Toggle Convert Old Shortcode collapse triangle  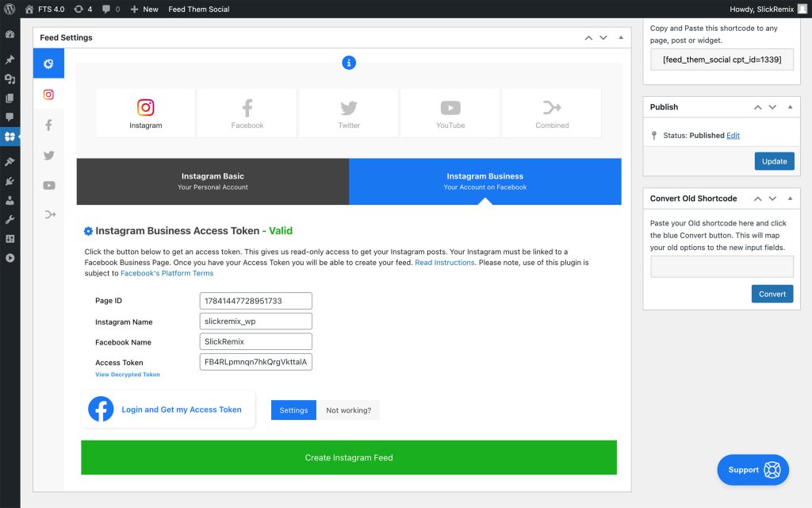(x=791, y=198)
